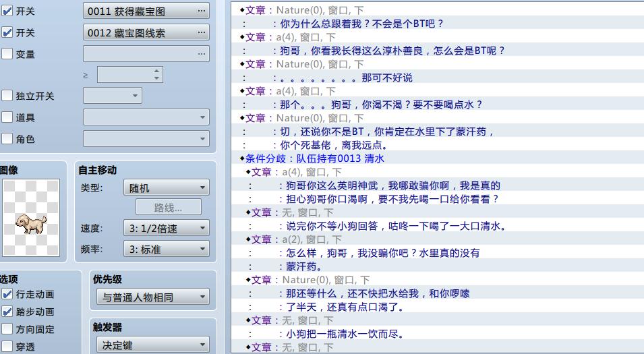
Task: Uncheck the first 开关 checkbox for 0011
Action: pyautogui.click(x=7, y=11)
